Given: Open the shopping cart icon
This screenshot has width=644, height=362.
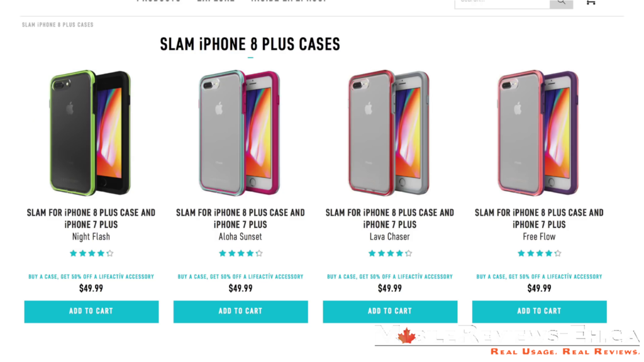Looking at the screenshot, I should [x=591, y=3].
